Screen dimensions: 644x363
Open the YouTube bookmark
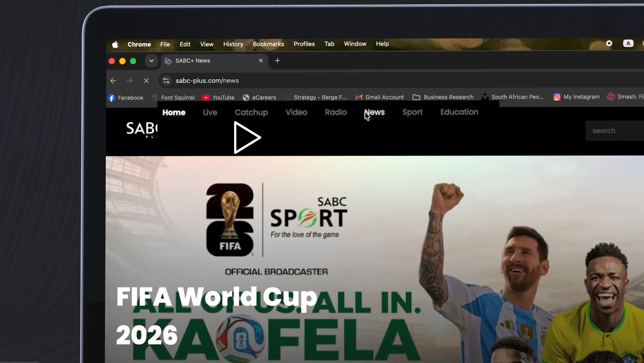pyautogui.click(x=218, y=98)
